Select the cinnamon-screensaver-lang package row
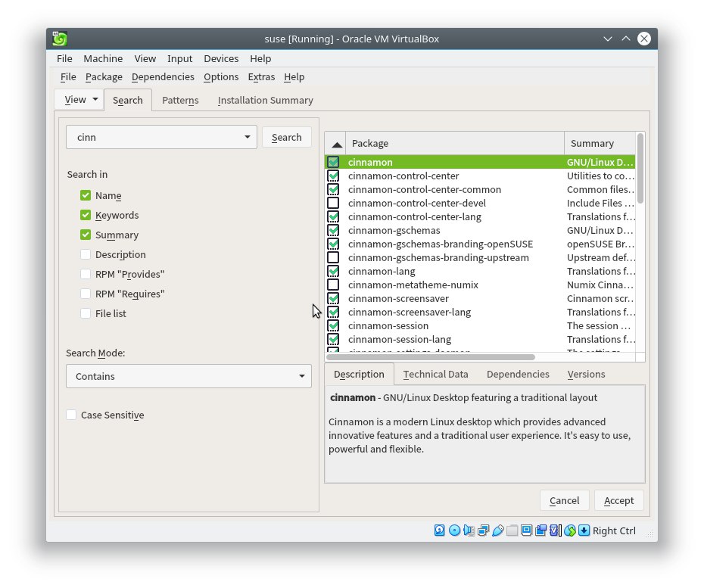Viewport: 704px width, 588px height. 479,312
